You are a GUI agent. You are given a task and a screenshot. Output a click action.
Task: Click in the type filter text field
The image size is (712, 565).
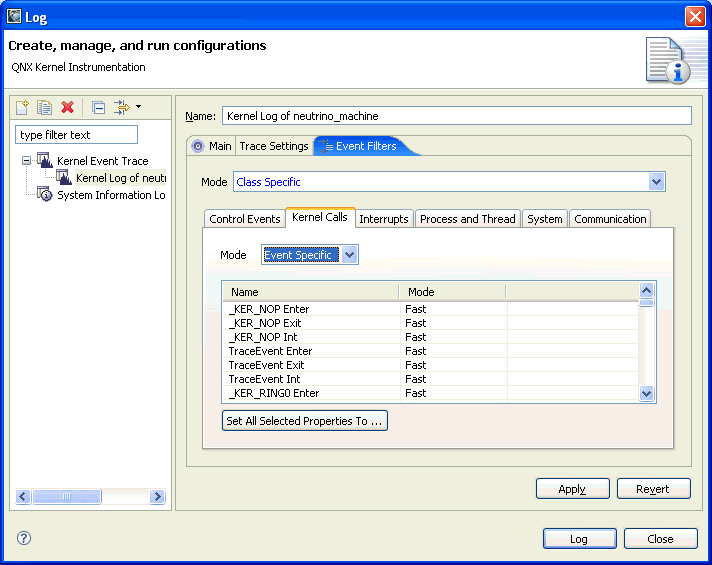76,135
